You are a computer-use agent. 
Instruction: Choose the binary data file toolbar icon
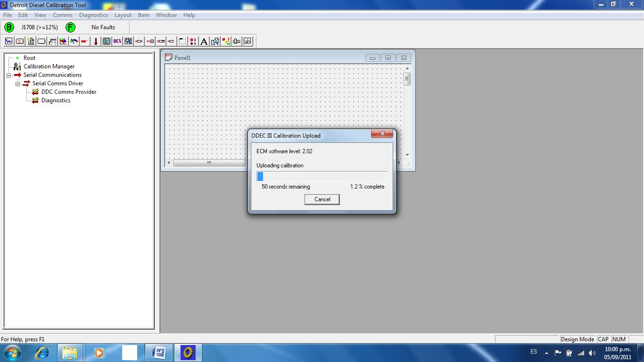pyautogui.click(x=31, y=41)
